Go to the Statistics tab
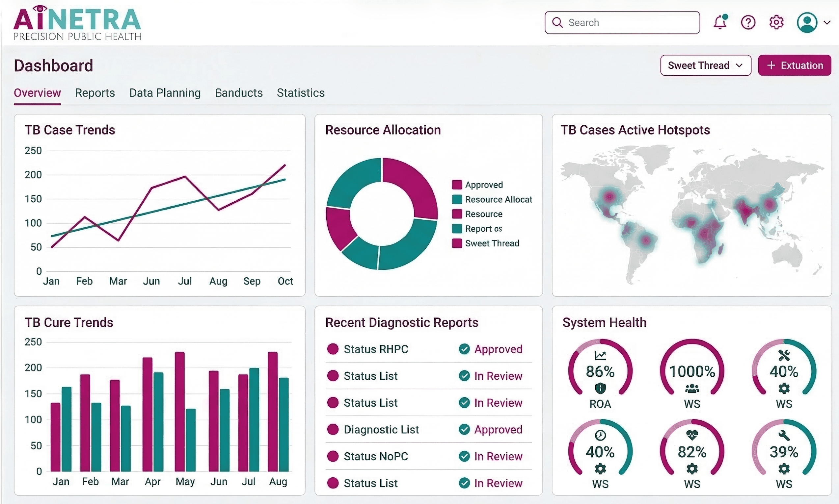Image resolution: width=839 pixels, height=504 pixels. tap(301, 93)
